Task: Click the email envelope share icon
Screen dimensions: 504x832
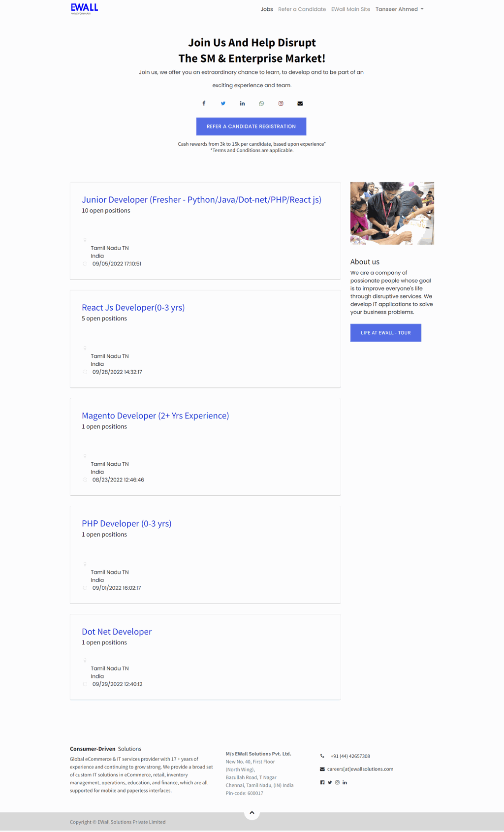Action: coord(300,103)
